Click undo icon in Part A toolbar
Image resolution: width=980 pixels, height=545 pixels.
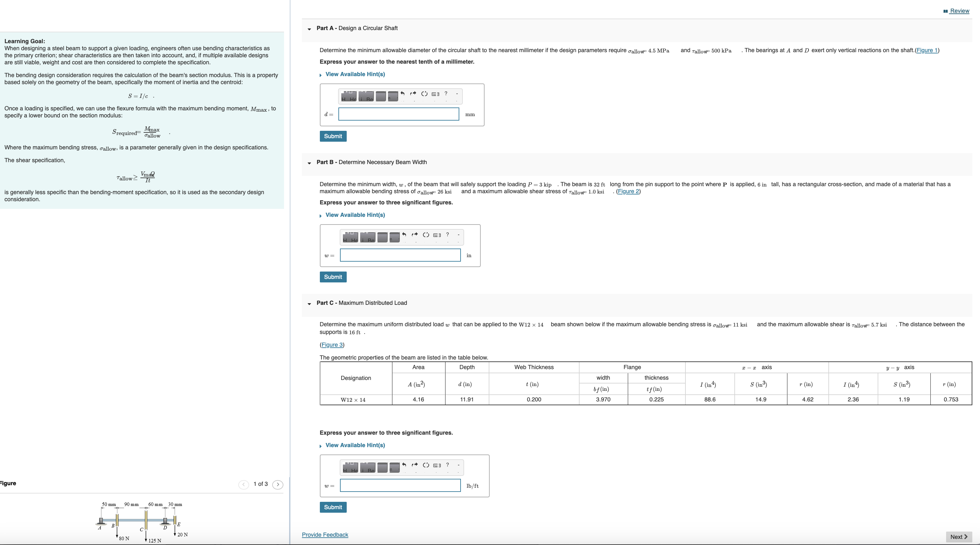pos(402,94)
